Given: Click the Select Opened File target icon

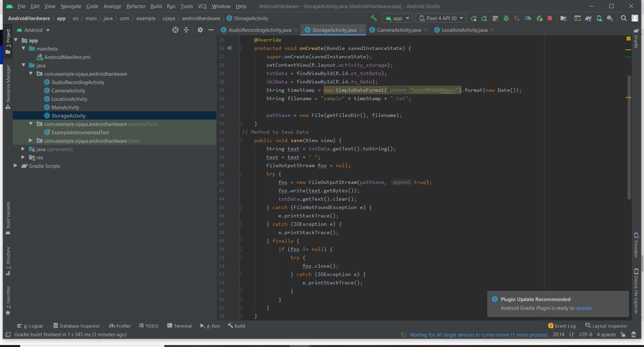Looking at the screenshot, I should 175,30.
